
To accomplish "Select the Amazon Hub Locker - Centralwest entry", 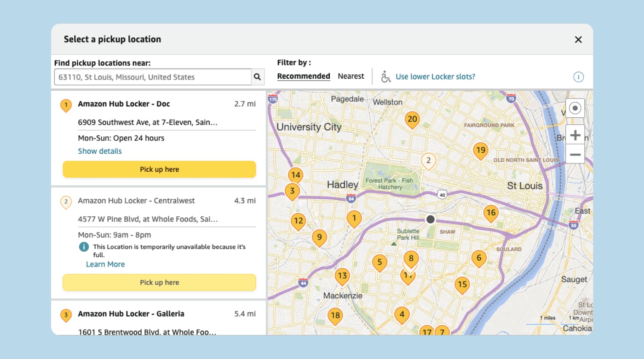I will point(137,201).
